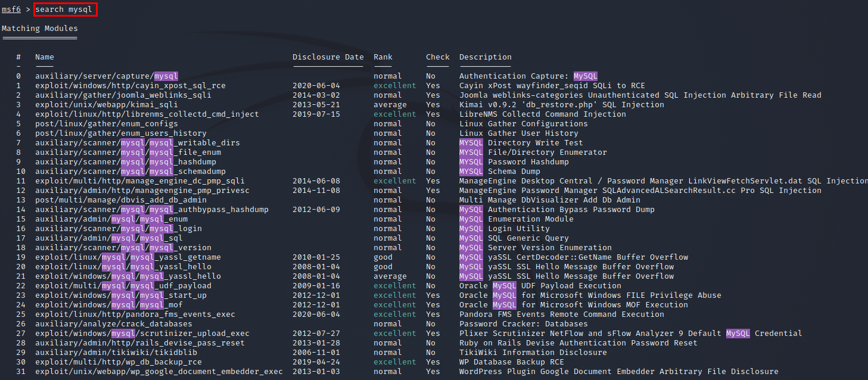Select auxiliary/scanner/mysql/mysql_hashdump module name
This screenshot has height=380, width=868.
coord(126,162)
